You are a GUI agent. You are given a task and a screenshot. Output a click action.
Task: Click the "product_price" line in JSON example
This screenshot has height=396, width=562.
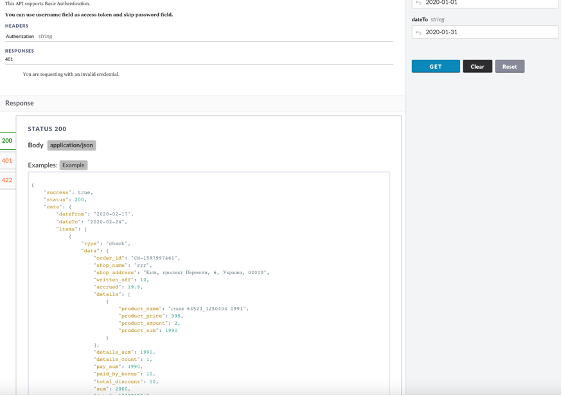pyautogui.click(x=151, y=316)
